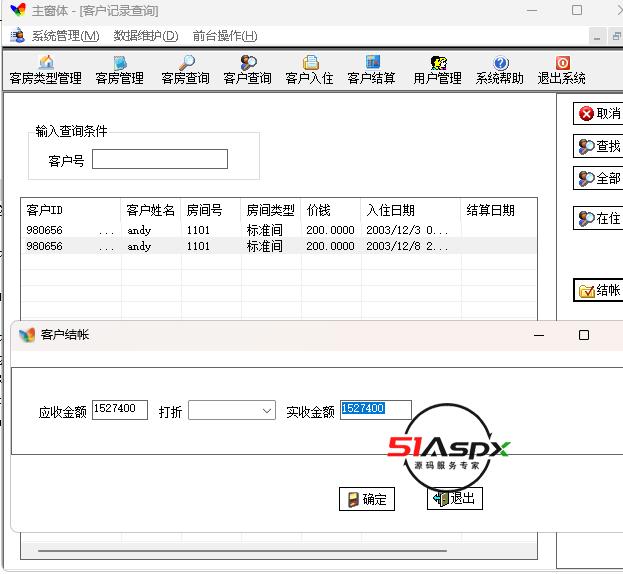Minimize the 客户结帐 dialog

[539, 335]
